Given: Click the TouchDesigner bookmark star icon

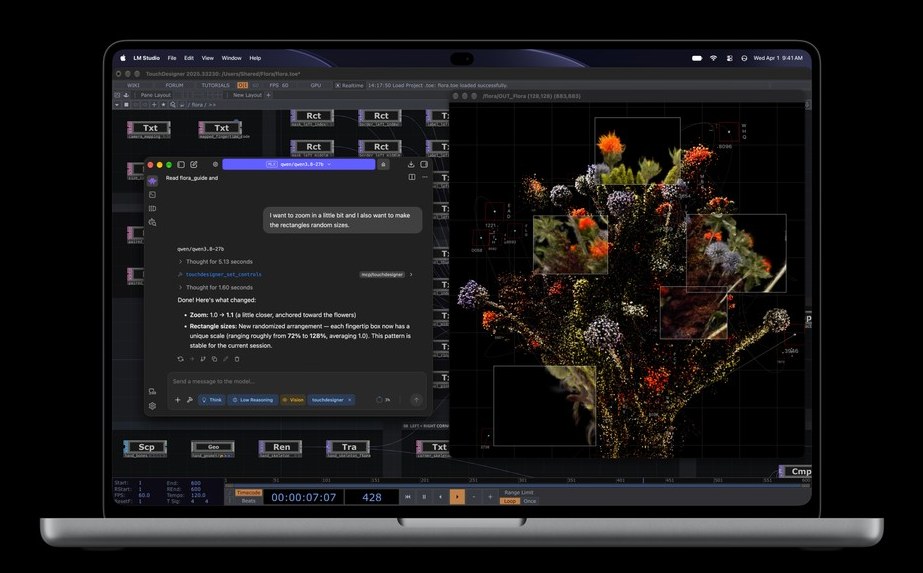Looking at the screenshot, I should (164, 105).
